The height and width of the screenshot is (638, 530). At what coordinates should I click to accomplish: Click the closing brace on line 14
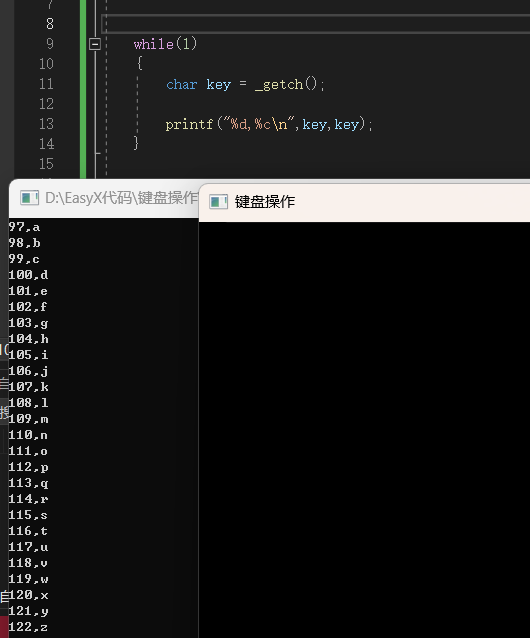tap(136, 143)
